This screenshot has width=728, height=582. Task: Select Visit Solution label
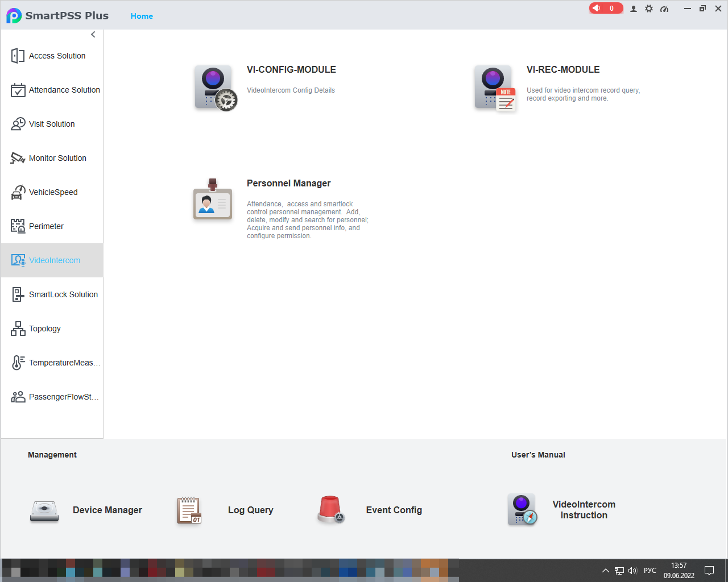[52, 124]
